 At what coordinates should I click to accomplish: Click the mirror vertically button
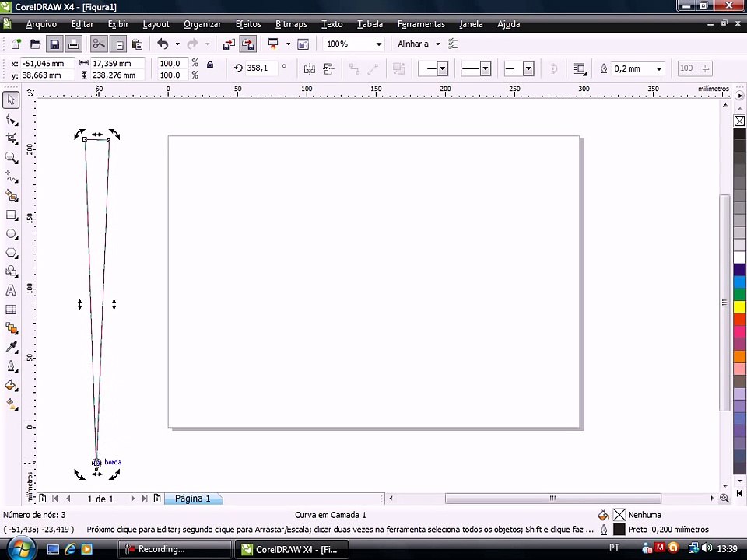tap(328, 69)
